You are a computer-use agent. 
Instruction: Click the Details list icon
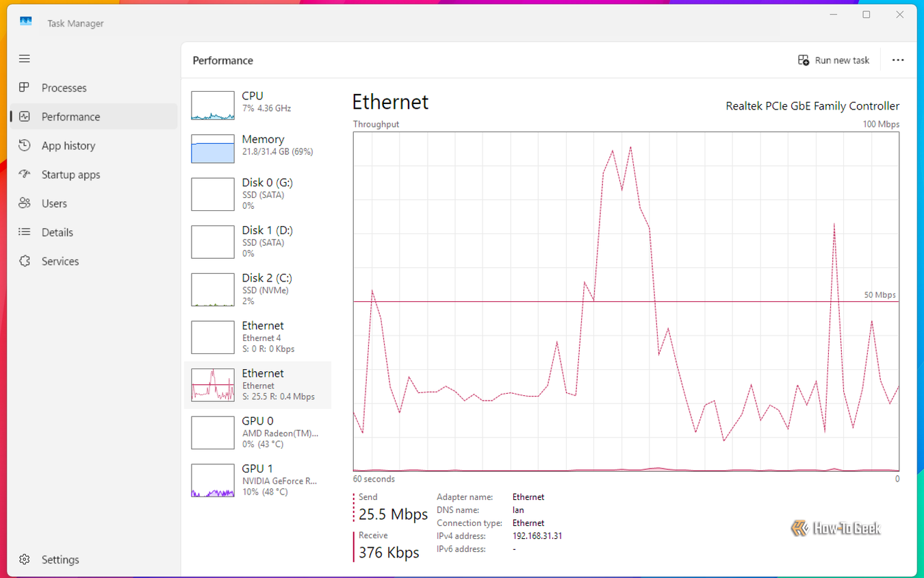click(x=25, y=232)
